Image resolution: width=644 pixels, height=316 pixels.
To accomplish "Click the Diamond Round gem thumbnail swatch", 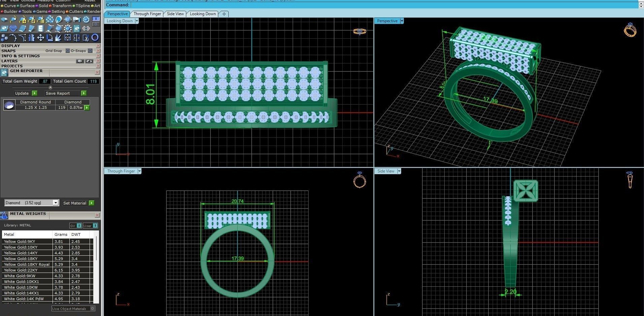I will pyautogui.click(x=9, y=105).
